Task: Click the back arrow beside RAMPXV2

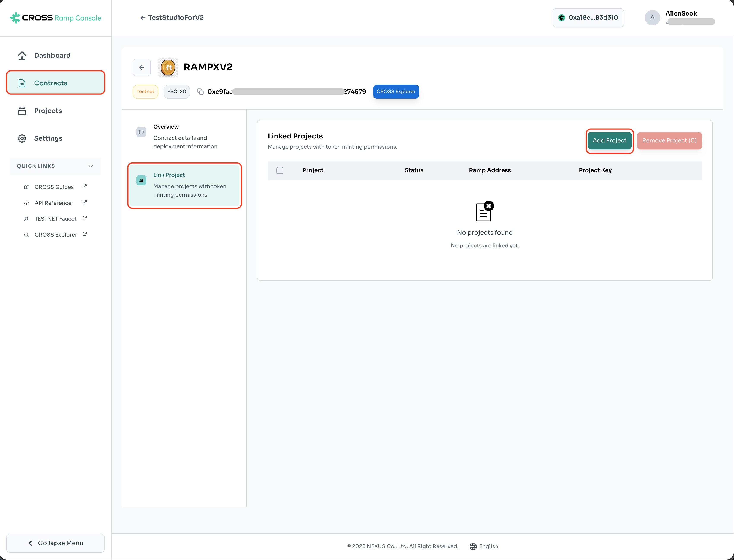Action: [142, 67]
